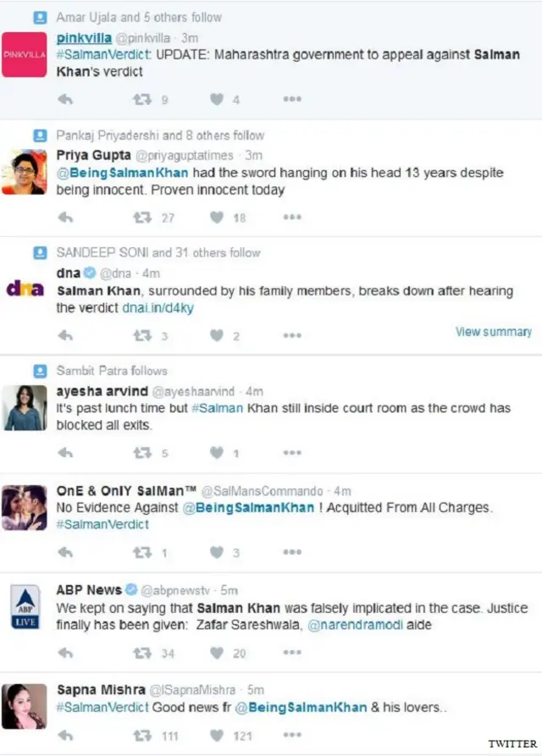
Task: Open more options on ayesha arvind's tweet
Action: pos(292,453)
